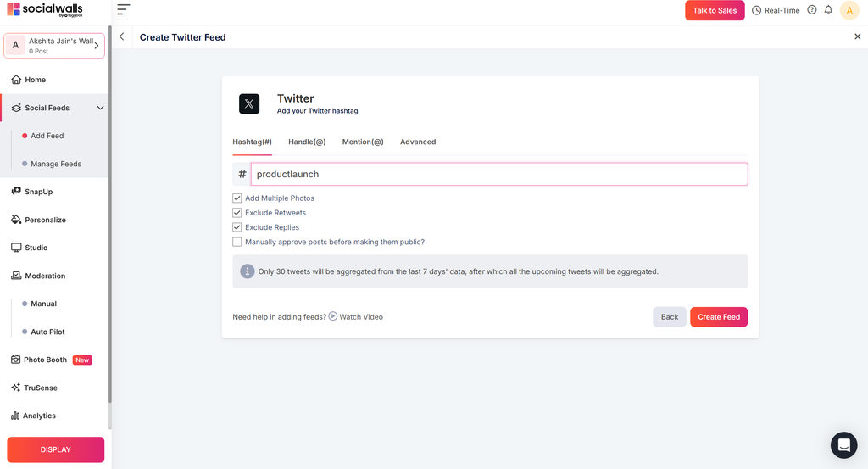Click the Social Feeds layers icon
Viewport: 868px width, 469px height.
point(16,108)
